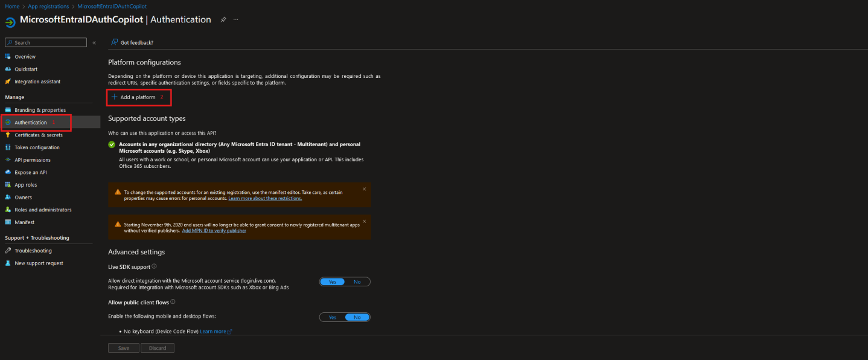The height and width of the screenshot is (360, 868).
Task: Click the New support request icon
Action: click(8, 263)
